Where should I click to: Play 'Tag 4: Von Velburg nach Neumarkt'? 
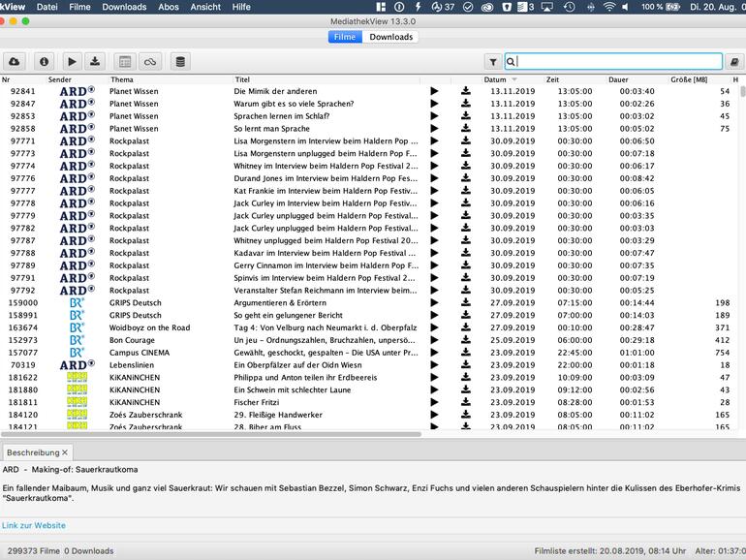(x=434, y=327)
